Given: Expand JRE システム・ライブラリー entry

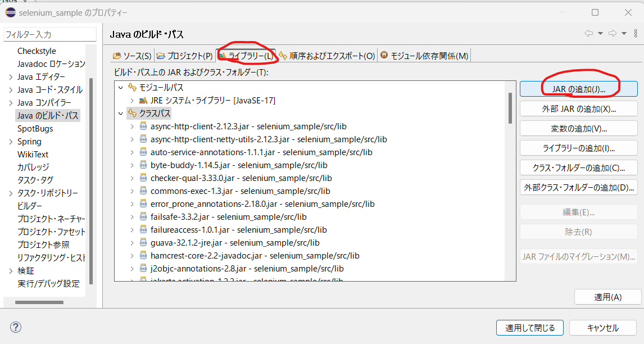Looking at the screenshot, I should [x=132, y=100].
